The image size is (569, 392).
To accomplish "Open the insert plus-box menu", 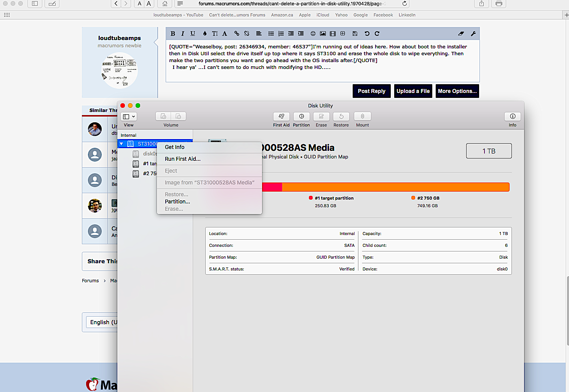I will [343, 34].
